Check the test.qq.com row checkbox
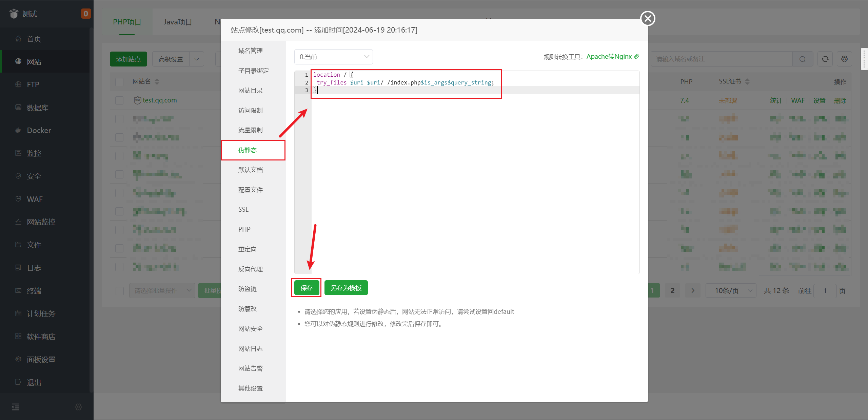Screen dimensions: 868x420 (x=119, y=100)
